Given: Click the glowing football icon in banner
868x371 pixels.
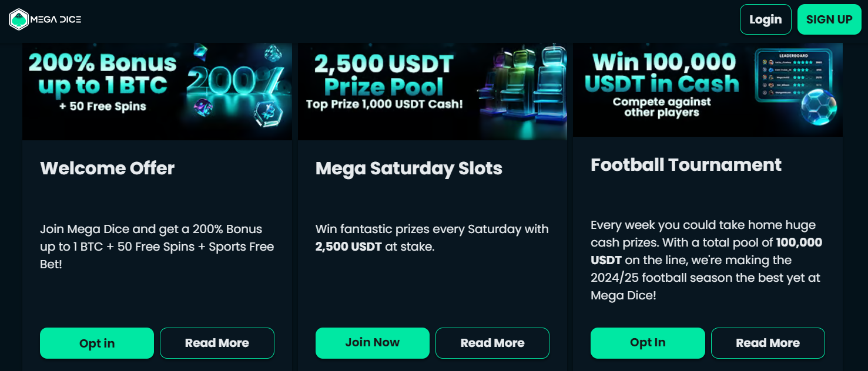Looking at the screenshot, I should pos(820,112).
